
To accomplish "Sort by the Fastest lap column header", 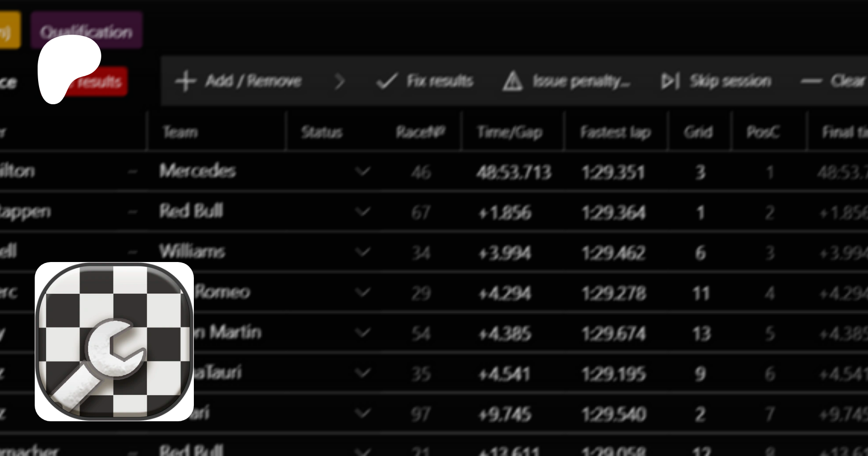I will click(x=615, y=132).
